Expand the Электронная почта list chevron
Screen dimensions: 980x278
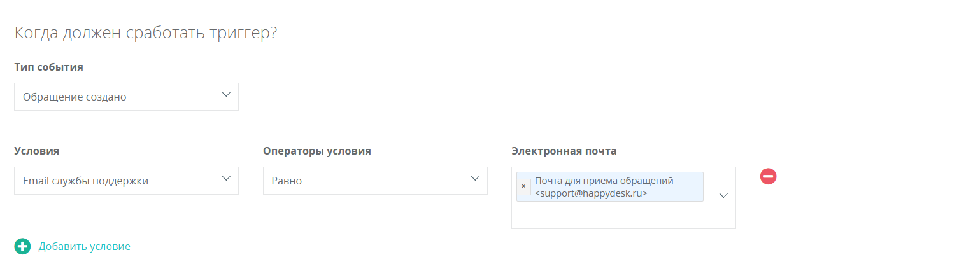tap(723, 196)
